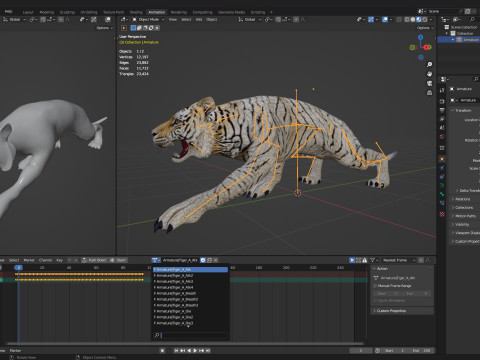
Task: Select material preview shading
Action: point(419,20)
